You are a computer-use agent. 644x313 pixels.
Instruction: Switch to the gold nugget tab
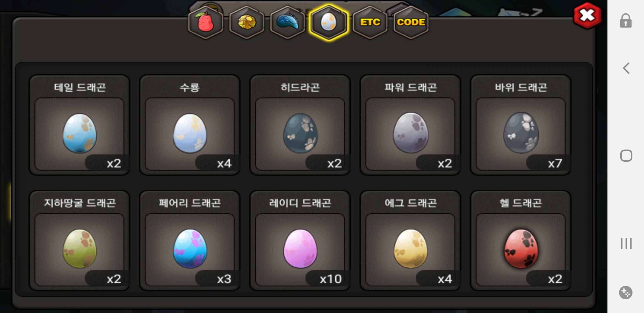click(247, 22)
